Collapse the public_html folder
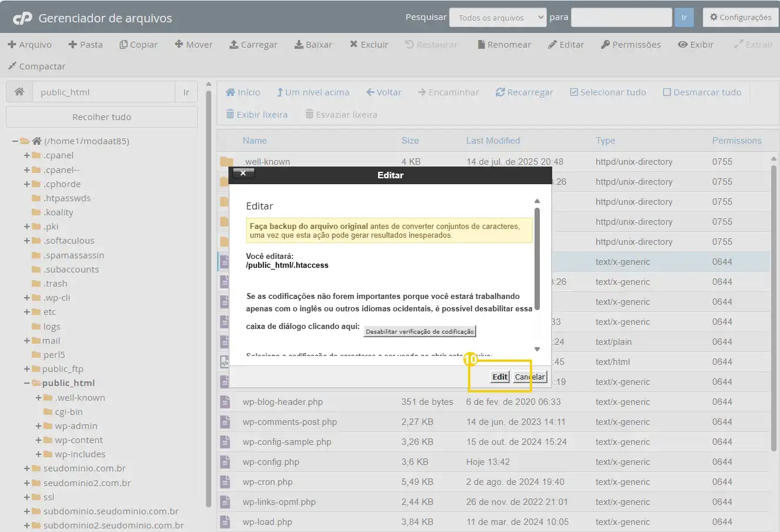The width and height of the screenshot is (780, 532). [x=26, y=383]
